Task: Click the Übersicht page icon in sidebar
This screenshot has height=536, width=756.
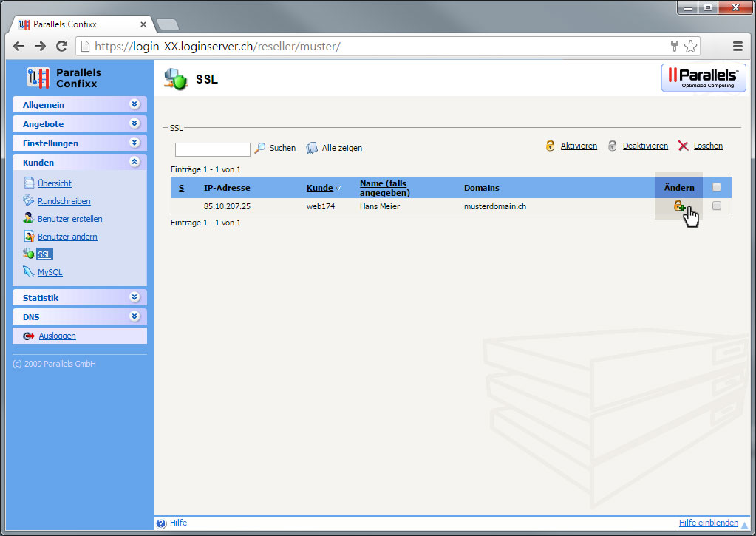Action: click(x=29, y=183)
